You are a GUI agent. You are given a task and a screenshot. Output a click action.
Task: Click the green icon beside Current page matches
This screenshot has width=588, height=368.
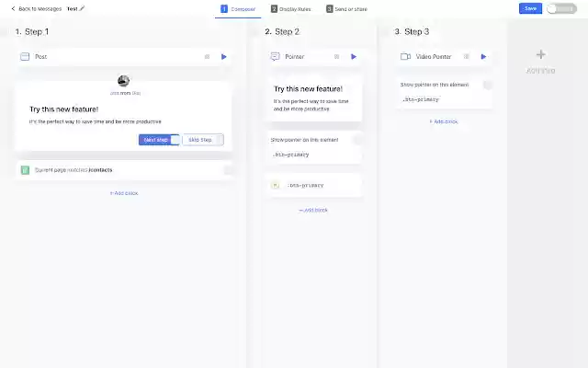click(x=25, y=170)
